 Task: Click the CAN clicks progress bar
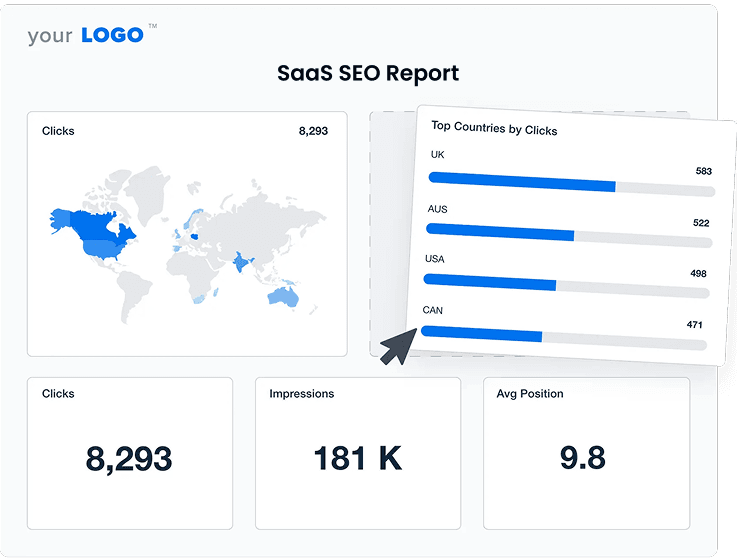[x=564, y=337]
